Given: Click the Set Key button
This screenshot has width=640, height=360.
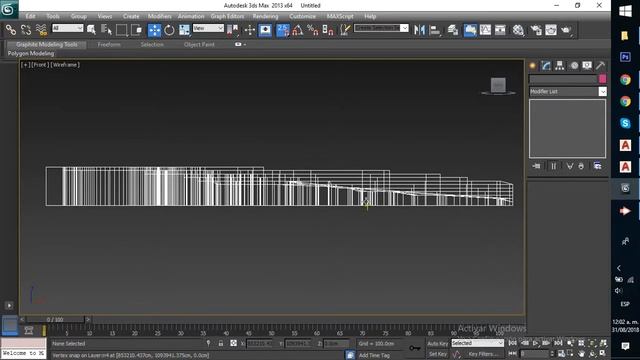Looking at the screenshot, I should click(438, 354).
